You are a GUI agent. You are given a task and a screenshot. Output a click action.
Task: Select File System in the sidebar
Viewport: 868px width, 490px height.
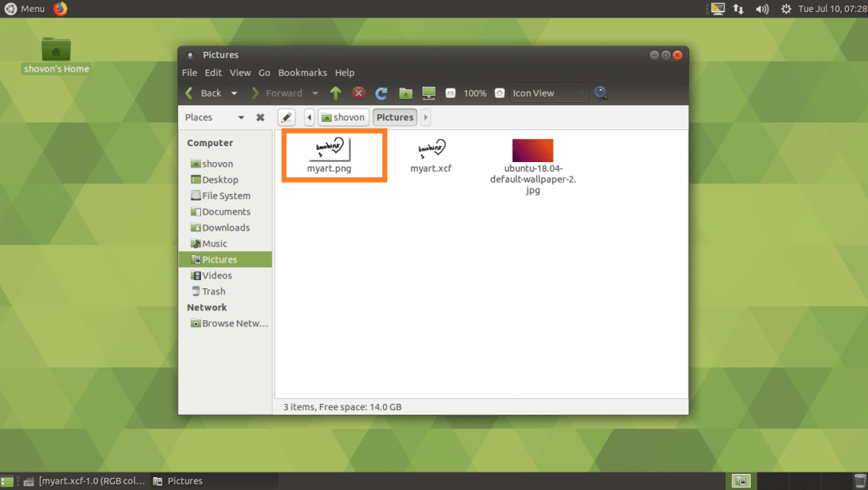click(x=225, y=196)
